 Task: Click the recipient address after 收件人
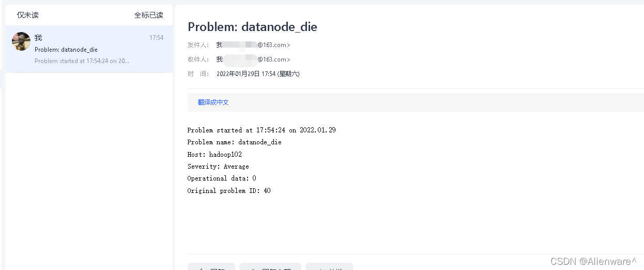click(253, 59)
